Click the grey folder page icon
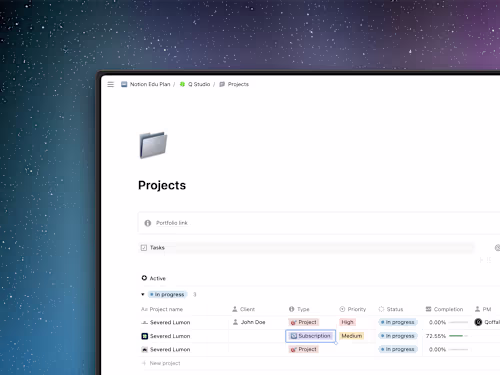The image size is (500, 375). tap(153, 145)
